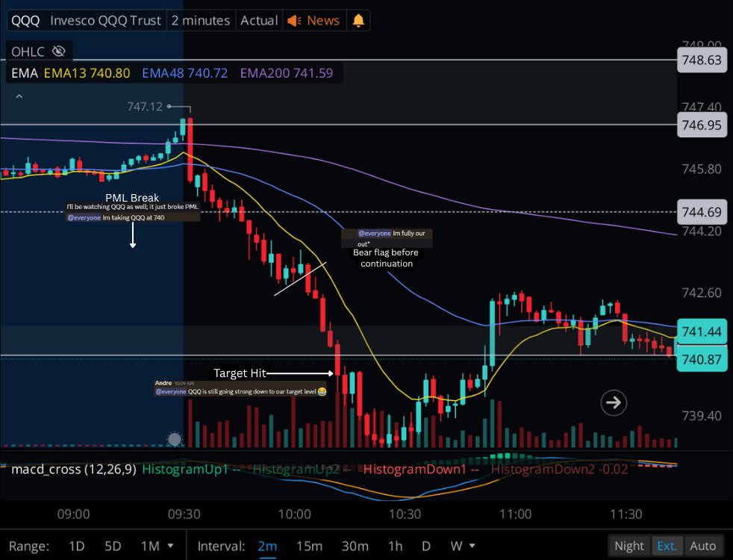Jump to latest bar with arrow button

tap(614, 402)
